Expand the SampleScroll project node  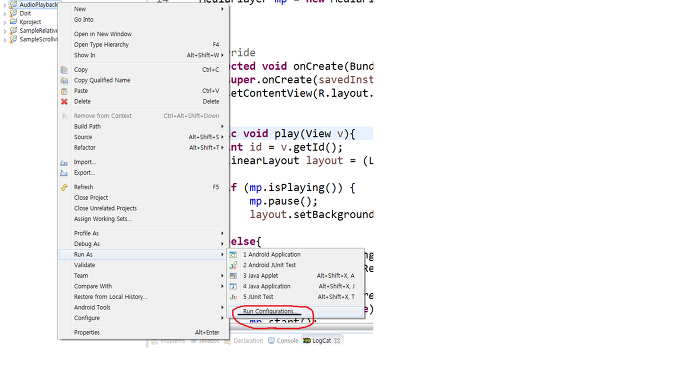tap(5, 40)
